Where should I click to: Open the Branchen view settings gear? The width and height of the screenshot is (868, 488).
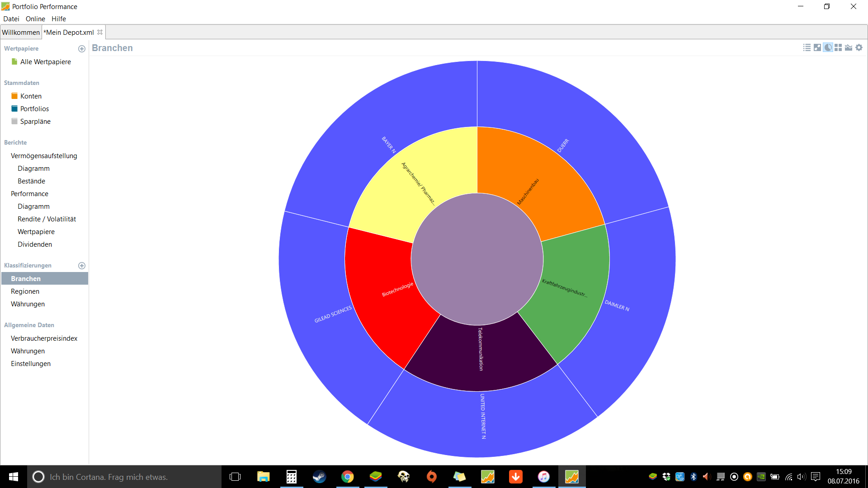[x=859, y=47]
